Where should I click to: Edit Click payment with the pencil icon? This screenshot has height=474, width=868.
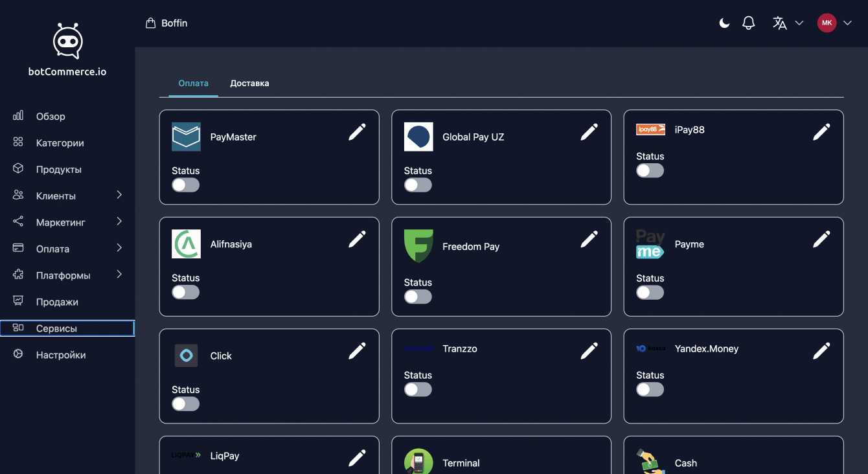357,351
